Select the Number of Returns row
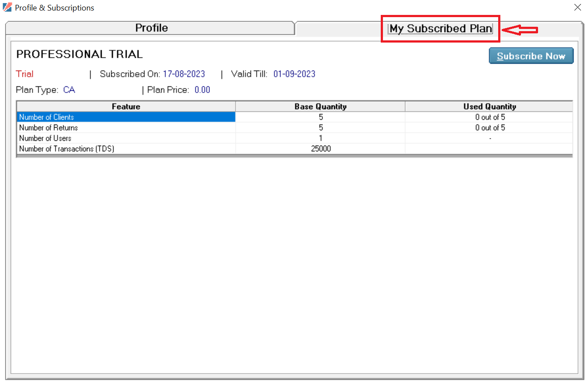Viewport: 588px width, 383px height. point(294,128)
